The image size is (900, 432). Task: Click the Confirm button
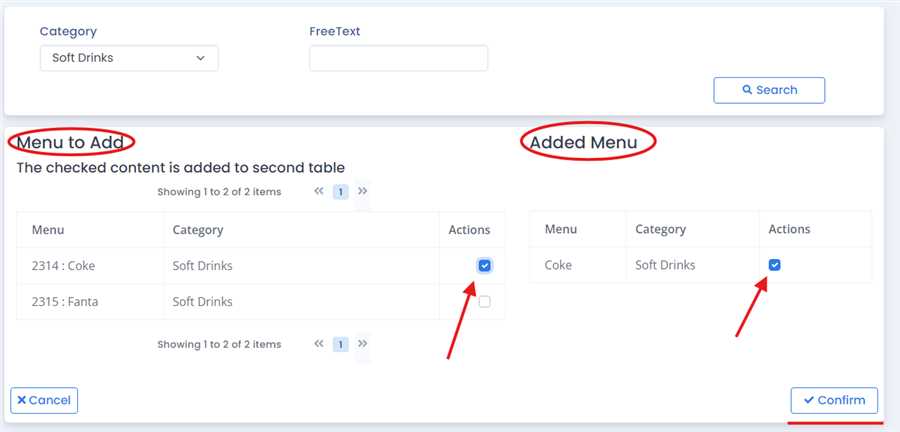[x=834, y=400]
